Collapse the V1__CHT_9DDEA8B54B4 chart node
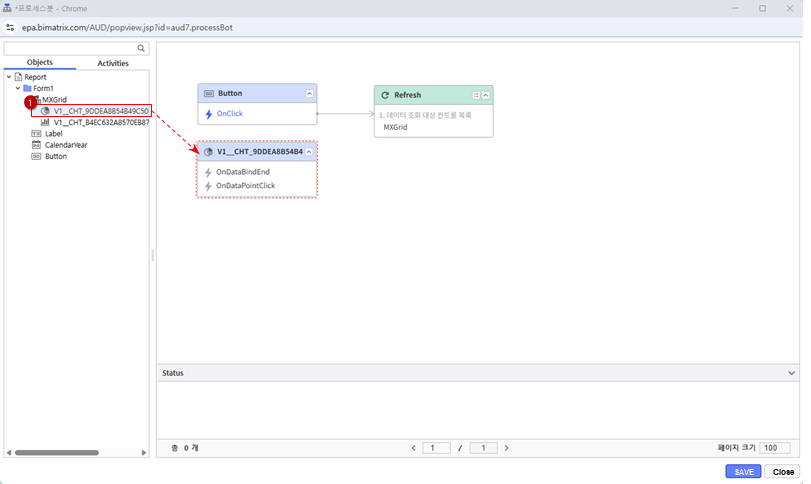The height and width of the screenshot is (484, 811). [309, 152]
